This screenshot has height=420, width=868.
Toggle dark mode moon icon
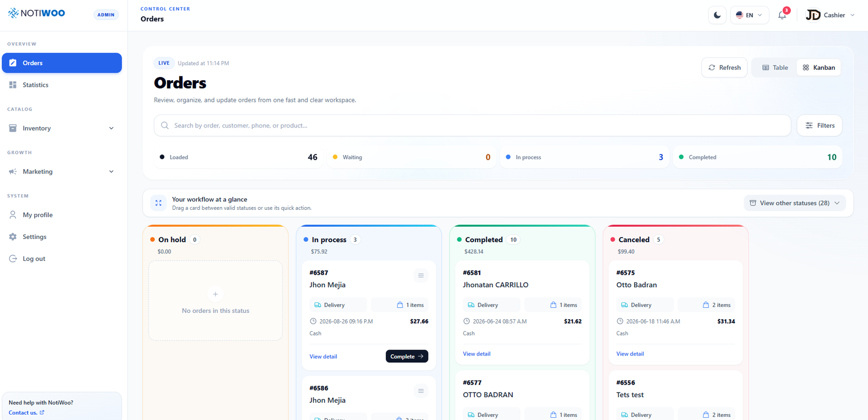717,15
